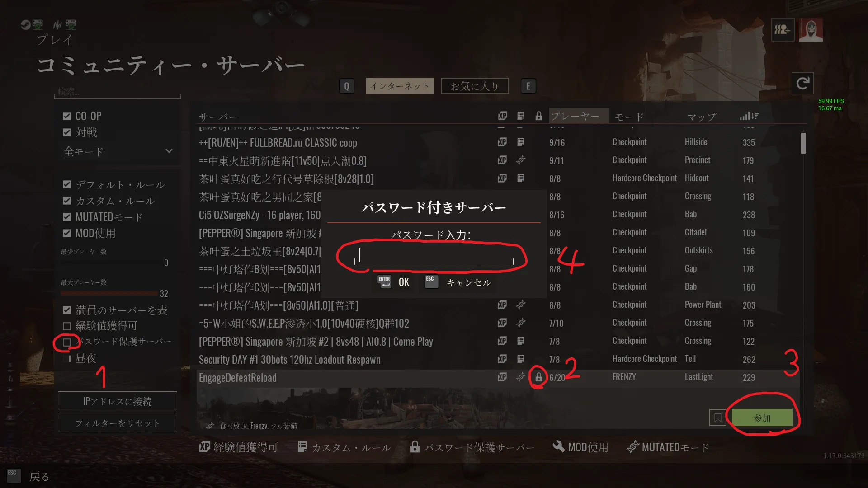
Task: Open the invite friends icon
Action: 783,30
